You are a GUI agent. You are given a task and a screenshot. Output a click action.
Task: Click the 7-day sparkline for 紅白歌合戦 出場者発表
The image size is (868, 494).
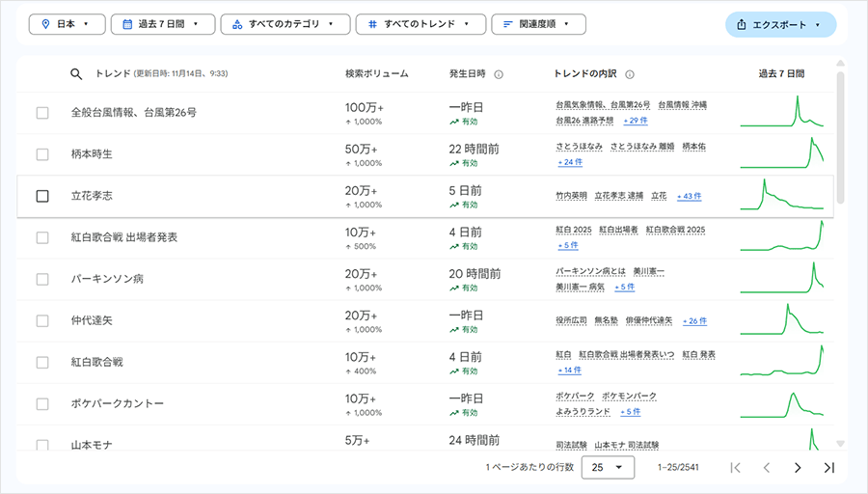tap(782, 237)
